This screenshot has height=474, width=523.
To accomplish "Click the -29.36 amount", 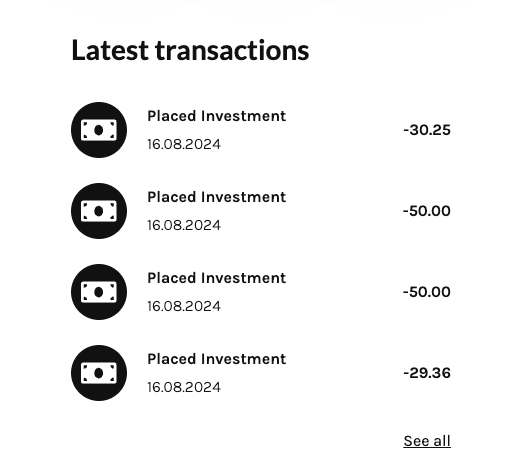I will (x=427, y=373).
